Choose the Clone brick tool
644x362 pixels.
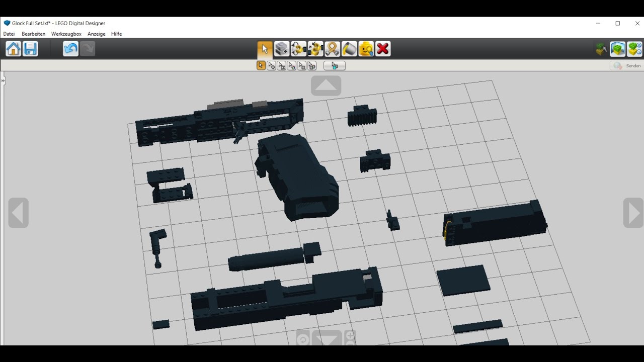(x=282, y=49)
